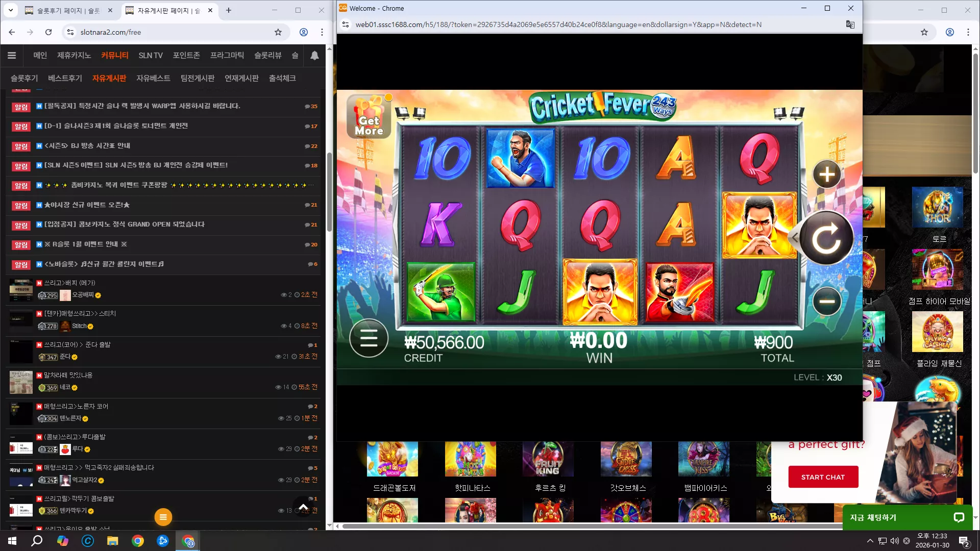
Task: Click the translate icon in Welcome window
Action: coord(850,24)
